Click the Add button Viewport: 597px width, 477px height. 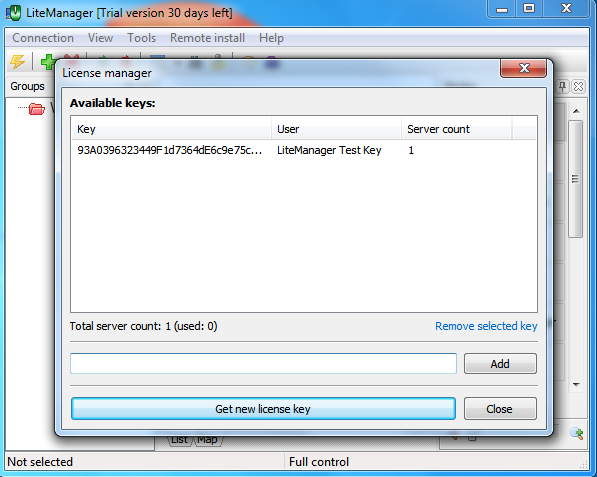click(x=500, y=364)
